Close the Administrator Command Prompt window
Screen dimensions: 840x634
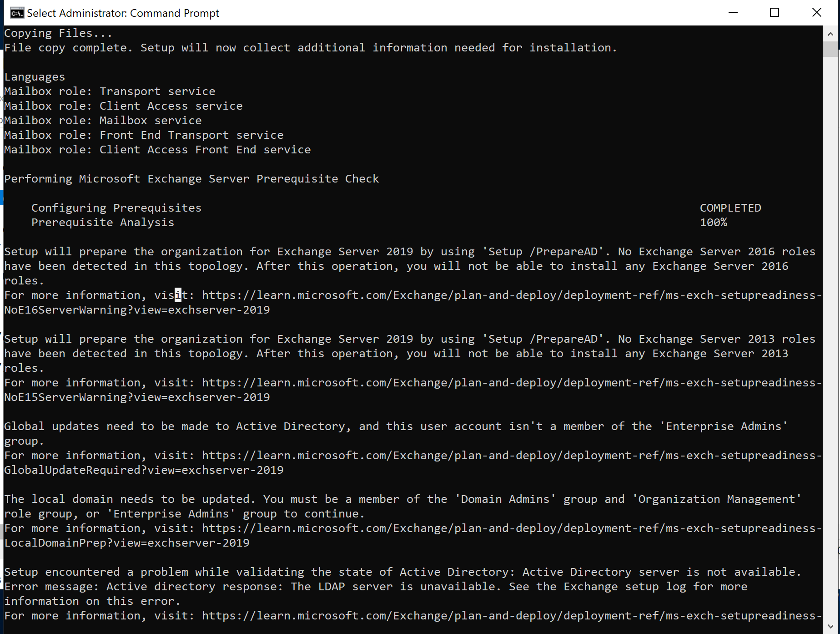pos(816,12)
